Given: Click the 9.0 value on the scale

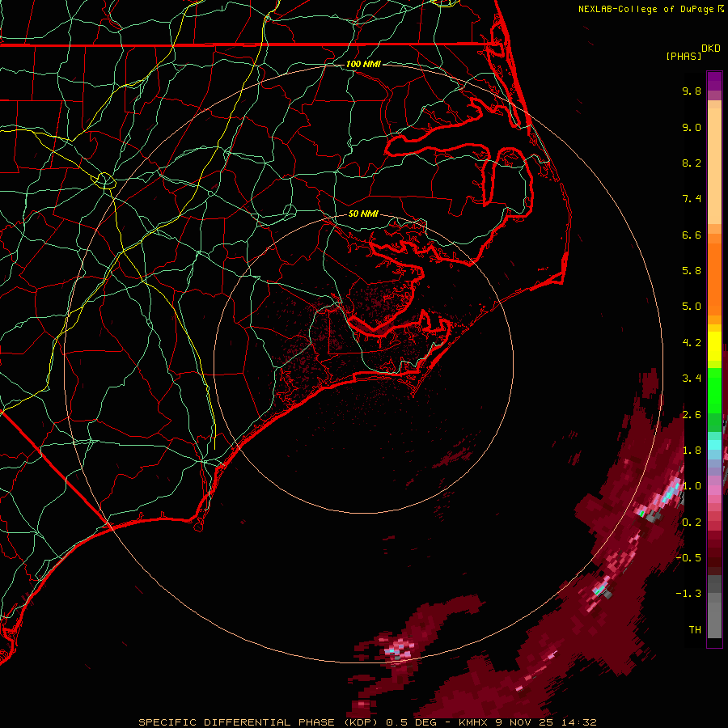Looking at the screenshot, I should click(692, 127).
